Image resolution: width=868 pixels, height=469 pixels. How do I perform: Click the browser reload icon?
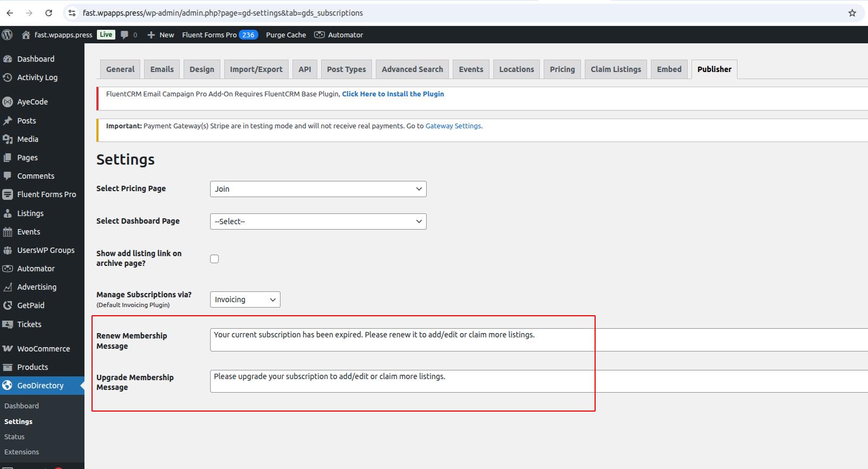(x=49, y=13)
